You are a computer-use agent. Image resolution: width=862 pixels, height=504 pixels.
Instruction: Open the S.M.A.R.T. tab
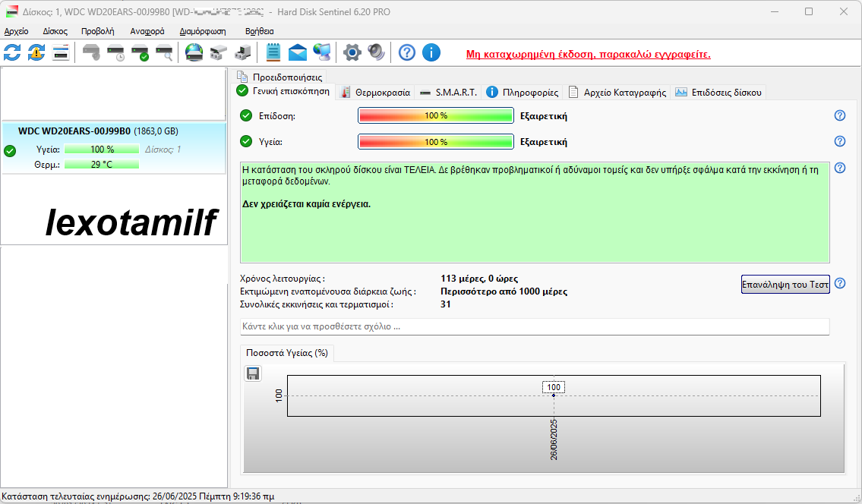tap(448, 93)
